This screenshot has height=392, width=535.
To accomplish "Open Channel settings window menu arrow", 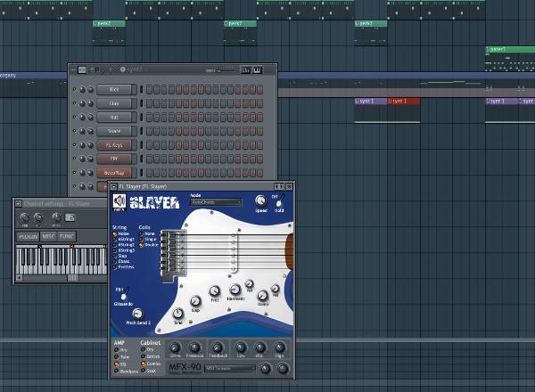I will click(x=19, y=204).
